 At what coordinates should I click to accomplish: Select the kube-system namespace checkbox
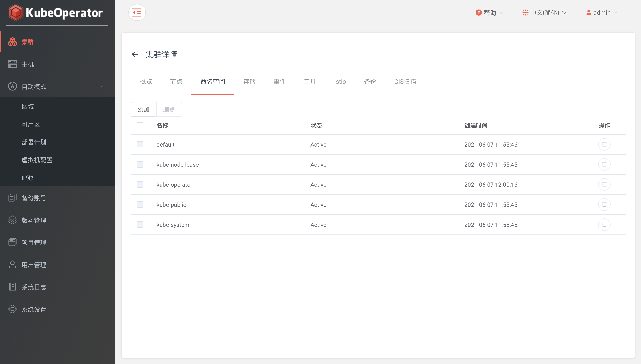pos(140,225)
